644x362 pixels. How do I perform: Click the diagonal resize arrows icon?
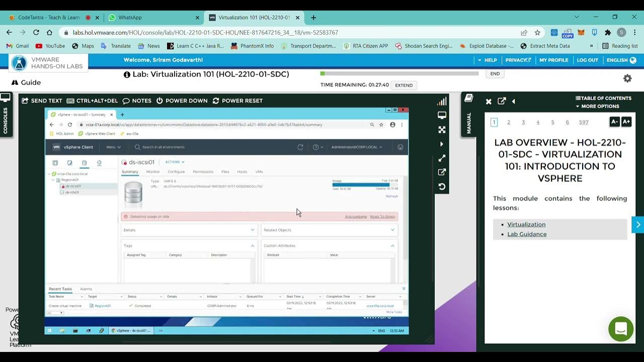[442, 158]
